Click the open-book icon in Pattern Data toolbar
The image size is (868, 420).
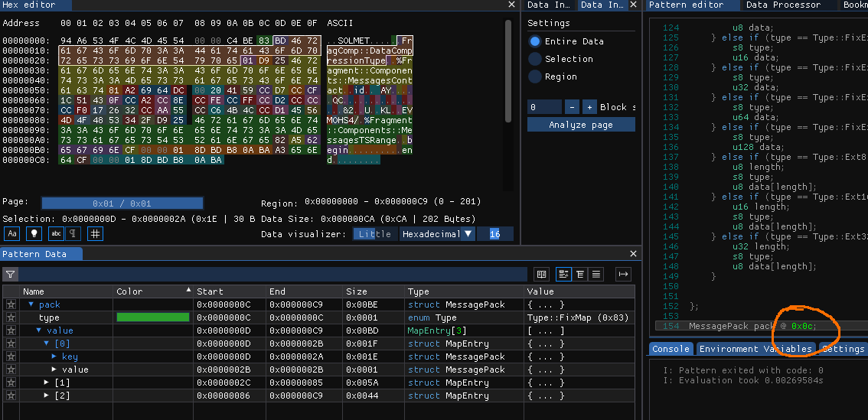pos(542,274)
